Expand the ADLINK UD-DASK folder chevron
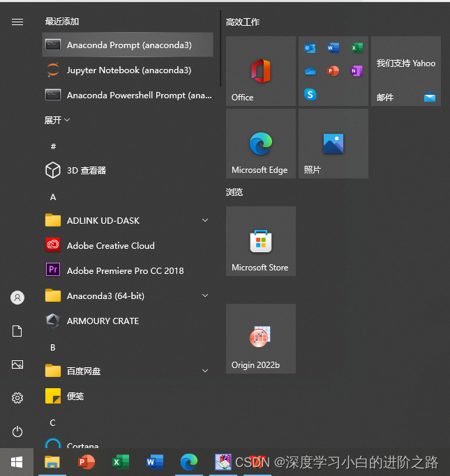The height and width of the screenshot is (476, 450). tap(205, 220)
